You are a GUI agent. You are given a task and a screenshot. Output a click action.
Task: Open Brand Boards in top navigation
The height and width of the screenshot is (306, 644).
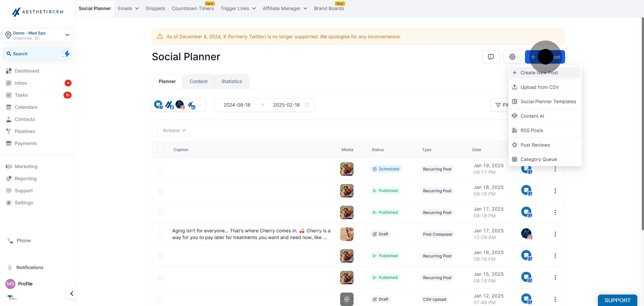point(329,9)
